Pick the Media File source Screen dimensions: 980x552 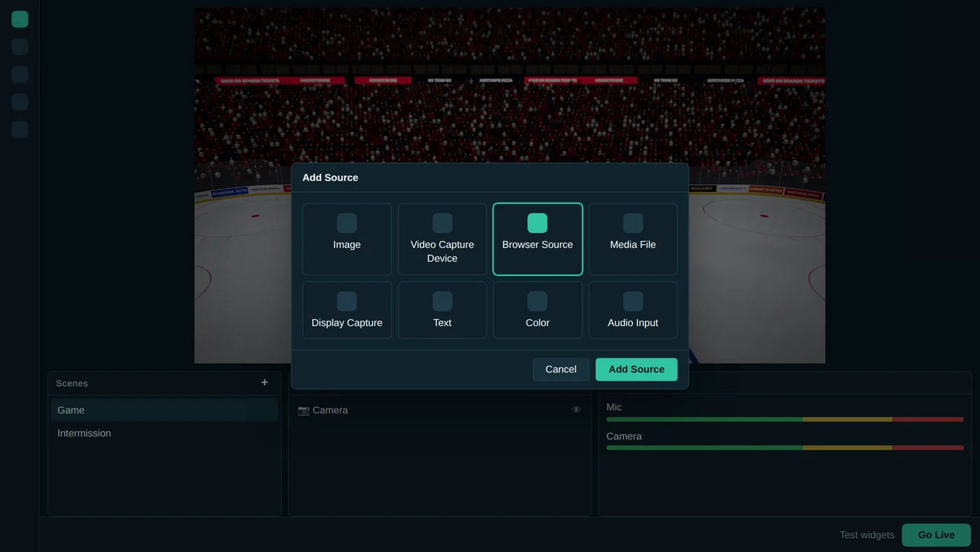633,239
